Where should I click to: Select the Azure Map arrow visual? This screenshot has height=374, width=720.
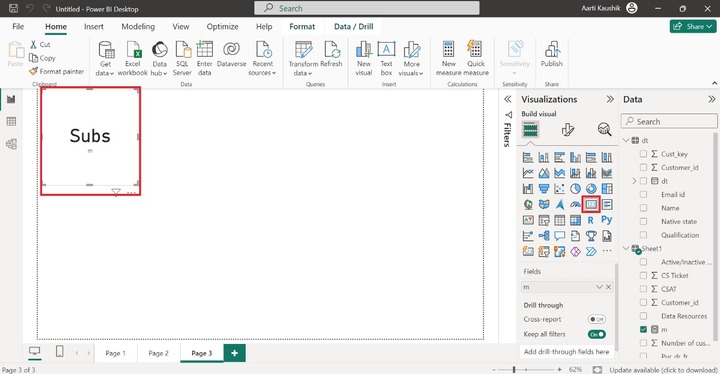point(559,204)
